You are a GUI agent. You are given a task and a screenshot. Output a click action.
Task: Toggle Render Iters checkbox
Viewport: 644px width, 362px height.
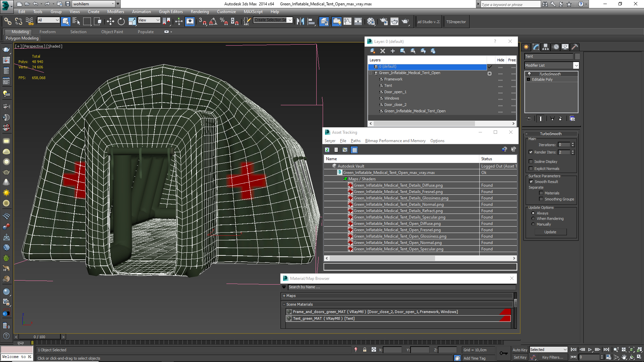[x=531, y=152]
